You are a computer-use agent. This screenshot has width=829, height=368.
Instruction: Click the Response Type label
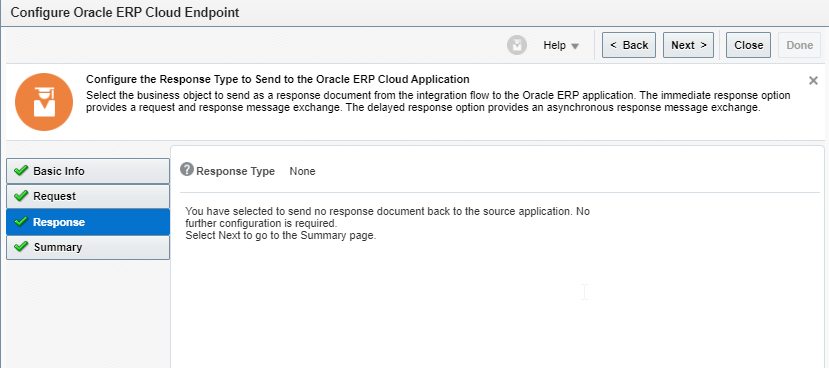(x=235, y=171)
